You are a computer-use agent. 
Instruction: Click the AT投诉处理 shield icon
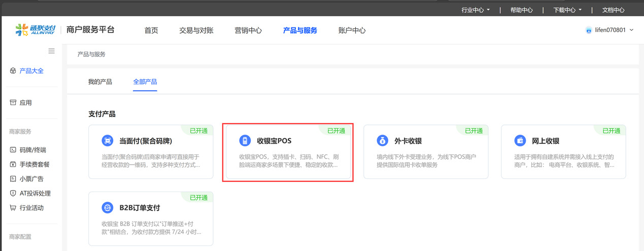tap(13, 193)
